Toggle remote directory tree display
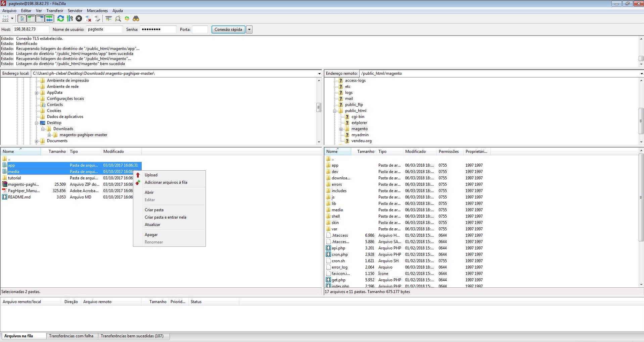 coord(40,18)
